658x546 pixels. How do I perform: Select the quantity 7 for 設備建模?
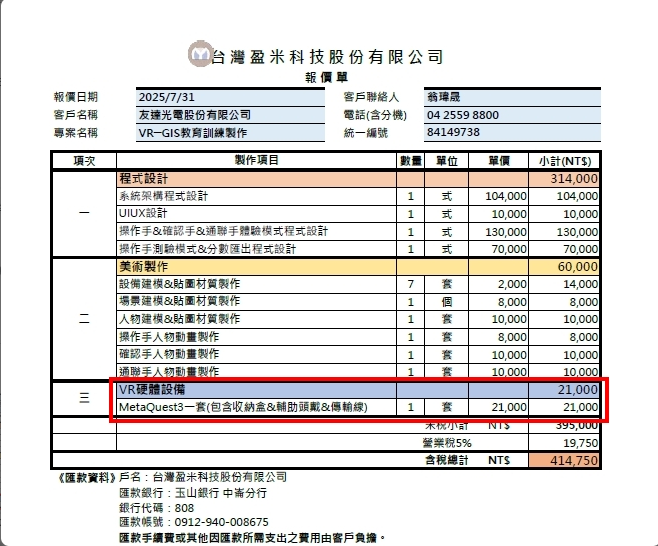[x=410, y=284]
